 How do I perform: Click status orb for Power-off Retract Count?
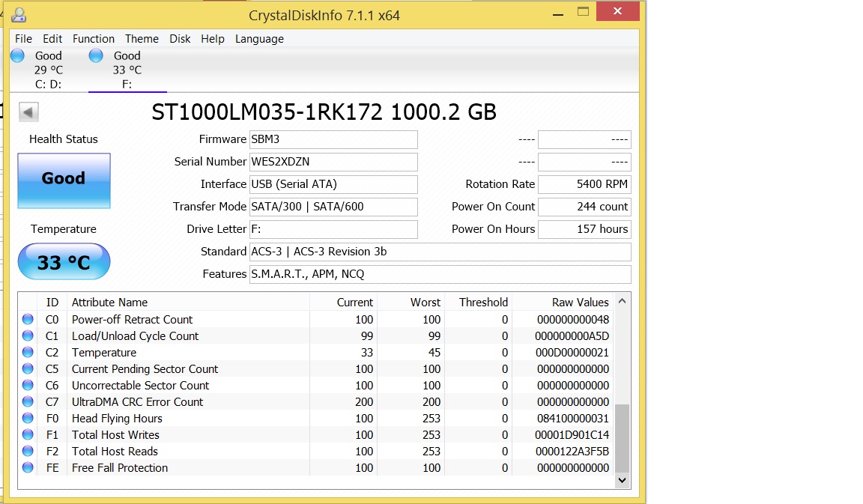[x=28, y=320]
